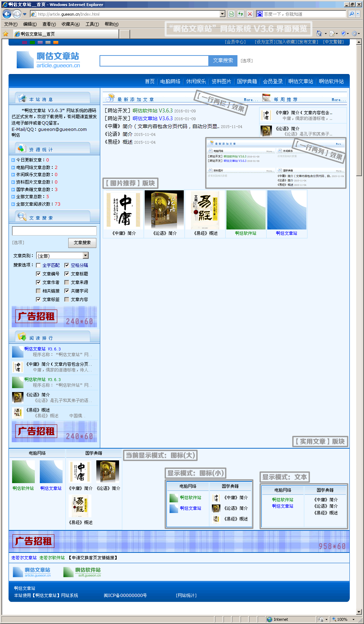Open the 收藏夹 menu
The height and width of the screenshot is (624, 364).
click(x=70, y=24)
